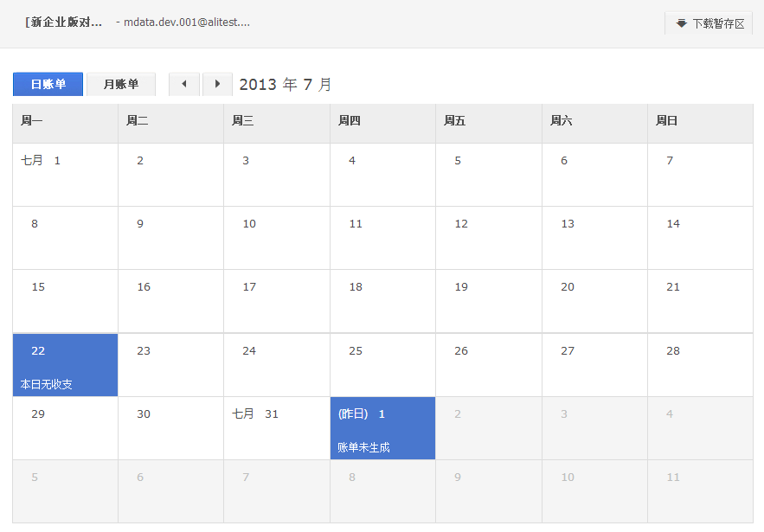Pick day 19 in the calendar
The image size is (764, 532).
coord(489,302)
